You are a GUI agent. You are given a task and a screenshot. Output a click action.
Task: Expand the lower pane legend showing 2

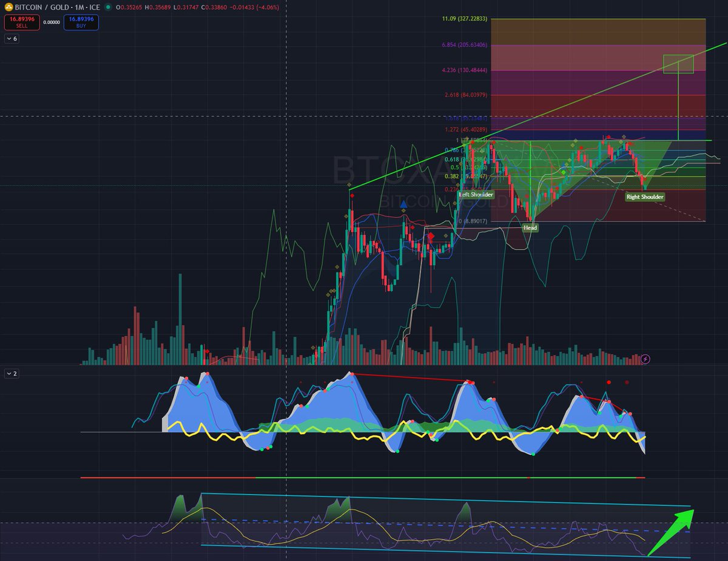coord(12,374)
